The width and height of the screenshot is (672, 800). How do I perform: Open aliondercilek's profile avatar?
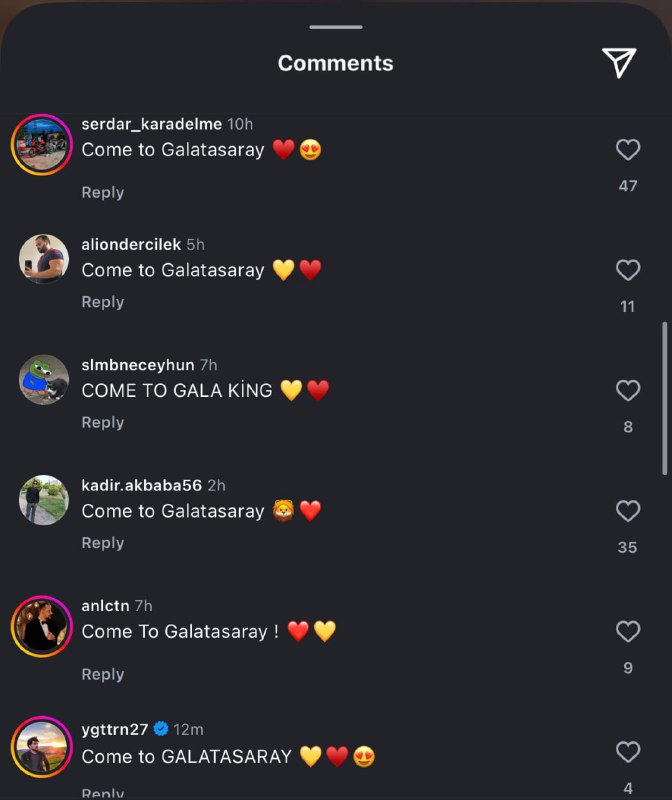pos(42,258)
